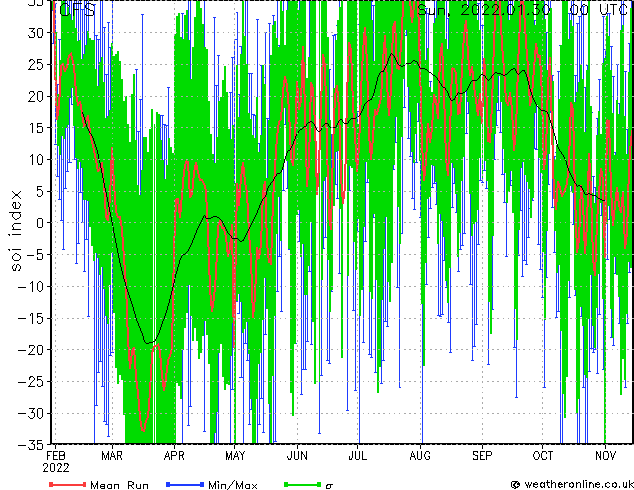Click the -20 y-axis tick label
Viewport: 634px width, 490px height.
pos(31,350)
